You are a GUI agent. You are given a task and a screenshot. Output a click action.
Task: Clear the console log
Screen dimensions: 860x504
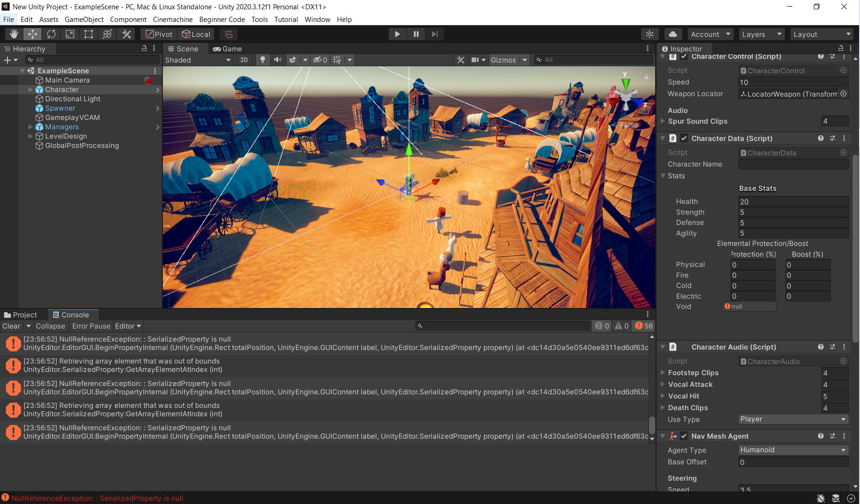tap(11, 326)
